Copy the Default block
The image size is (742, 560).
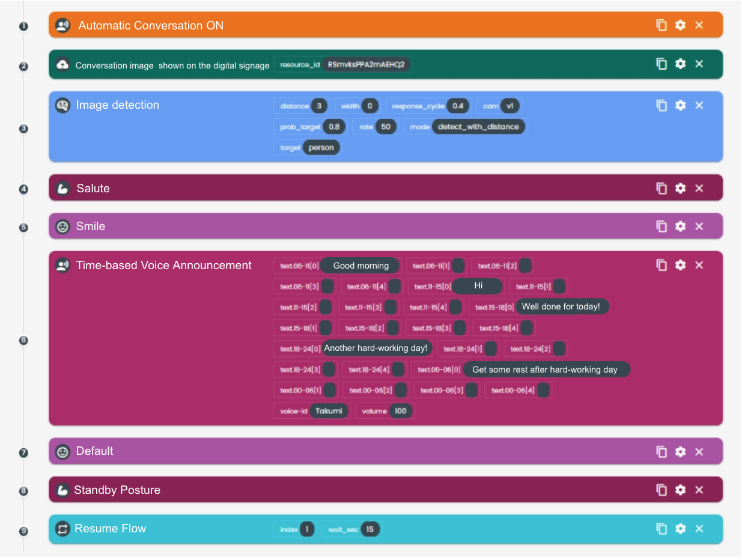(661, 451)
